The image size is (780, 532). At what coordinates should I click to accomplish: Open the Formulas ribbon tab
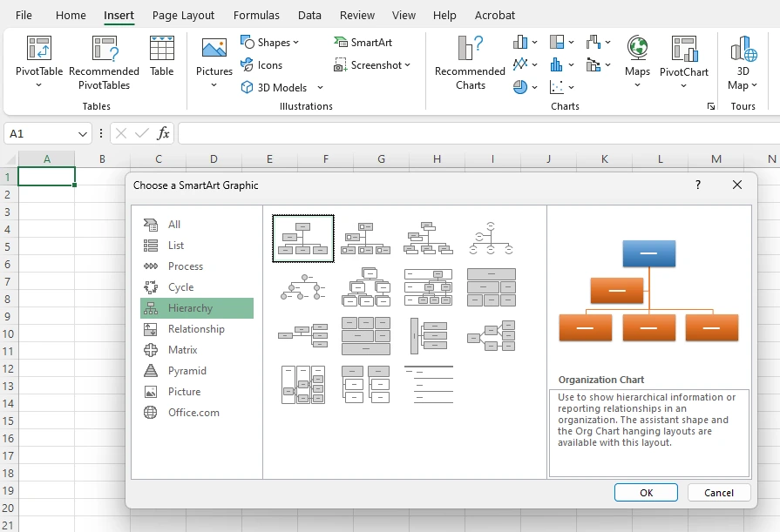coord(256,16)
